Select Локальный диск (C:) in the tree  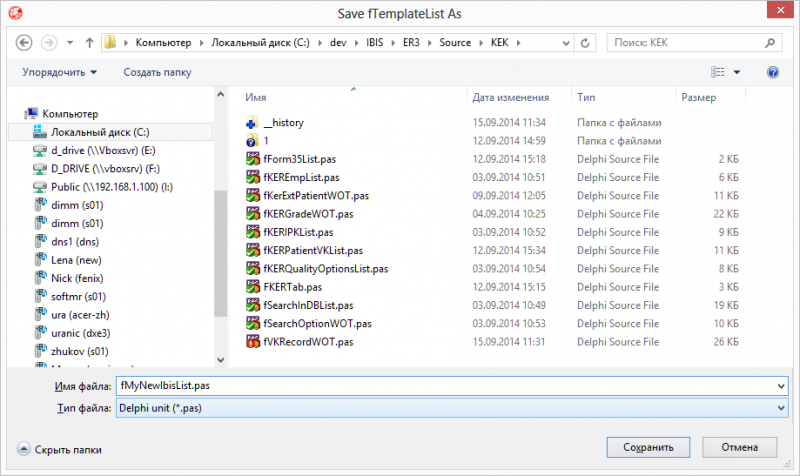[100, 132]
